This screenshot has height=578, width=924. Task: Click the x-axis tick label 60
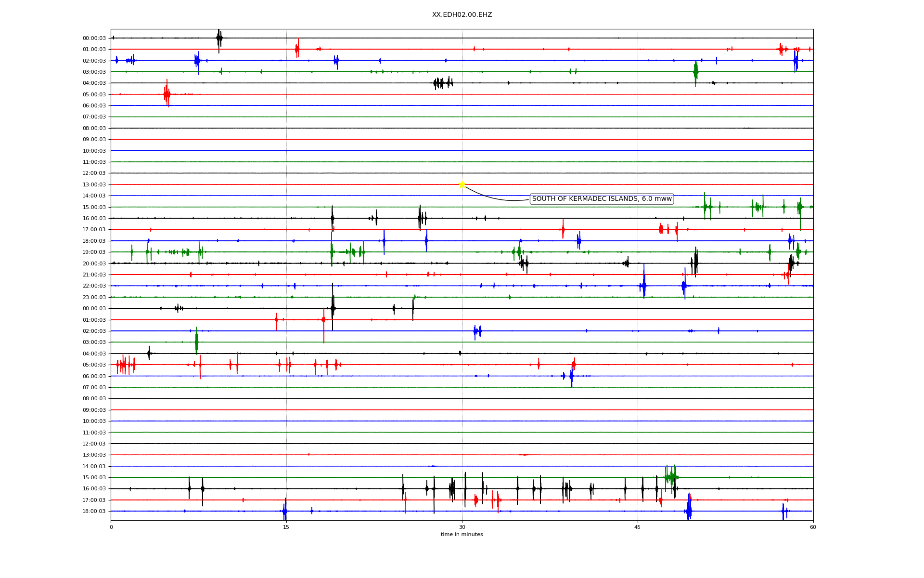click(x=813, y=527)
